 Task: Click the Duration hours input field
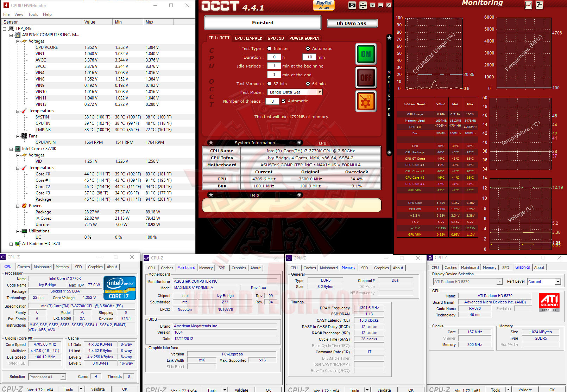pyautogui.click(x=274, y=57)
